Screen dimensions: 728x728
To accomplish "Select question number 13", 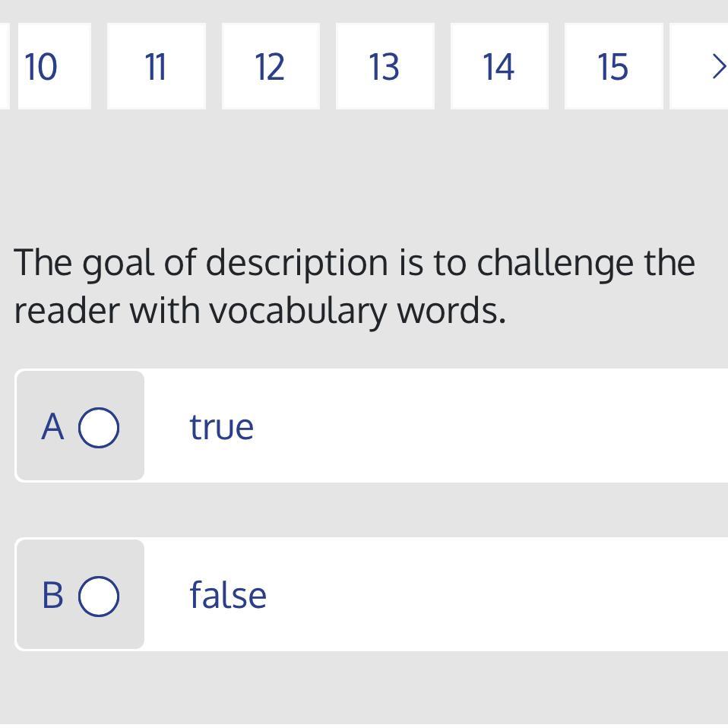I will pyautogui.click(x=385, y=67).
